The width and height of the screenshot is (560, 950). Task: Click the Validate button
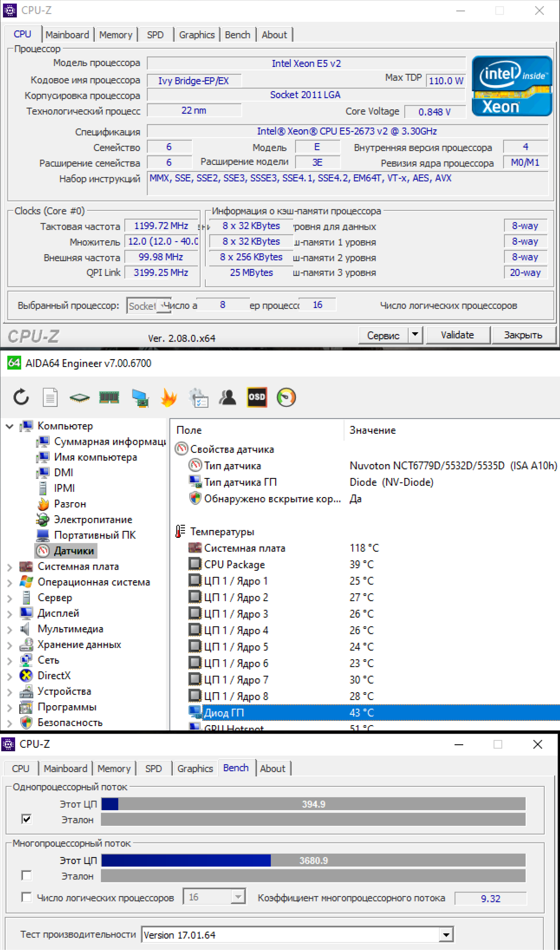point(457,335)
